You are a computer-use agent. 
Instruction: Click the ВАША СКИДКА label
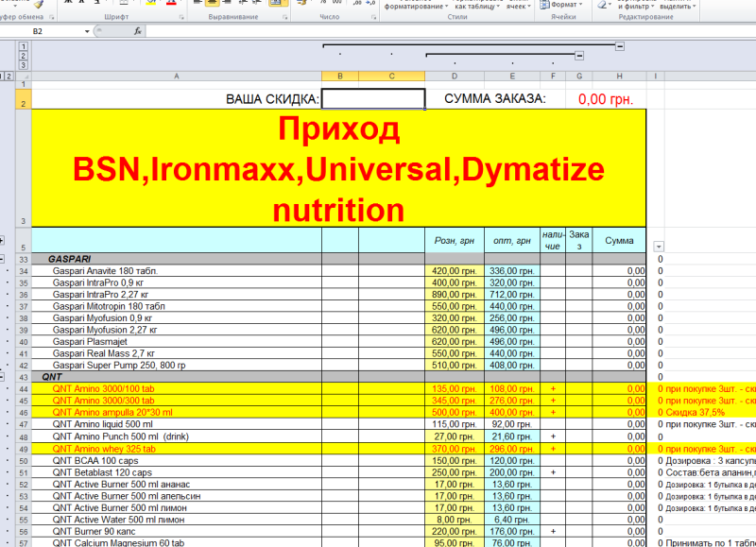[272, 99]
